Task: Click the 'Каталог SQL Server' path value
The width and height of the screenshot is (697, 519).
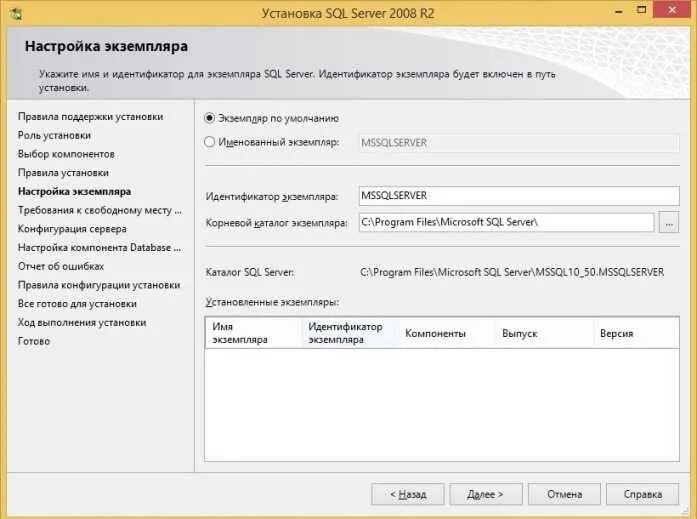Action: 512,272
